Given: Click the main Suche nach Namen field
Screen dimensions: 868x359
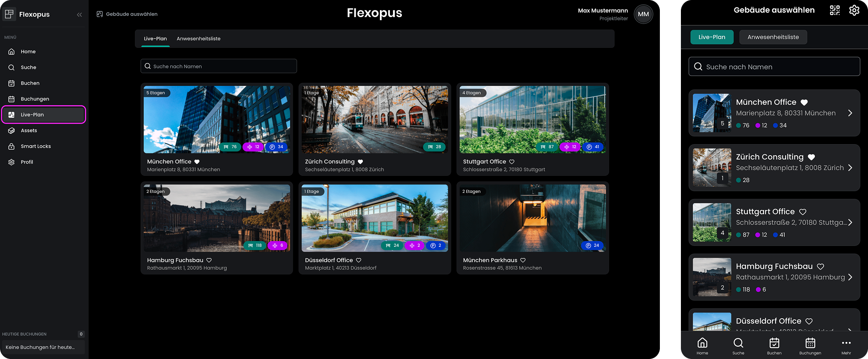Looking at the screenshot, I should (x=219, y=66).
